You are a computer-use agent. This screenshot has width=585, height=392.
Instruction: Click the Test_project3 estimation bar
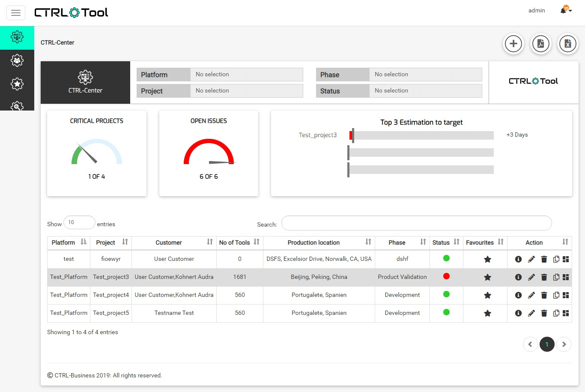[422, 135]
